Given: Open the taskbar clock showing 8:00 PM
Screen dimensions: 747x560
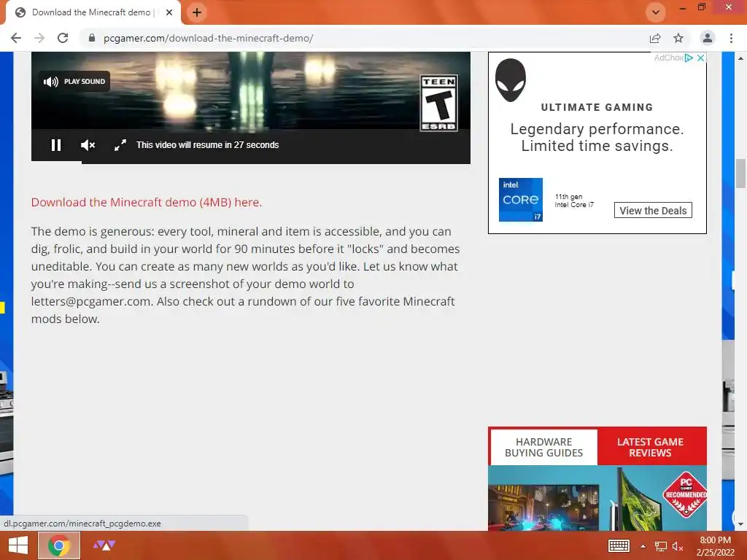Looking at the screenshot, I should (715, 545).
